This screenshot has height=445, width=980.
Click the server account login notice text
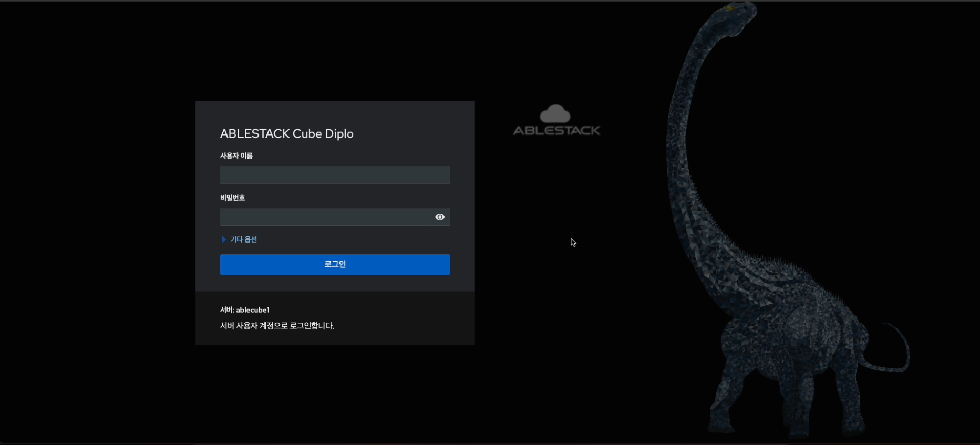[x=277, y=326]
